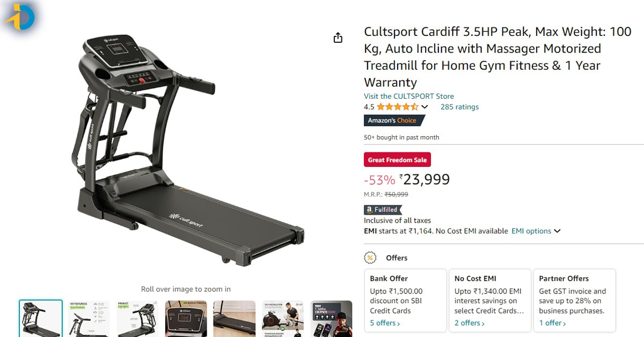
Task: Open the 5 offers link under Bank Offer
Action: [385, 323]
